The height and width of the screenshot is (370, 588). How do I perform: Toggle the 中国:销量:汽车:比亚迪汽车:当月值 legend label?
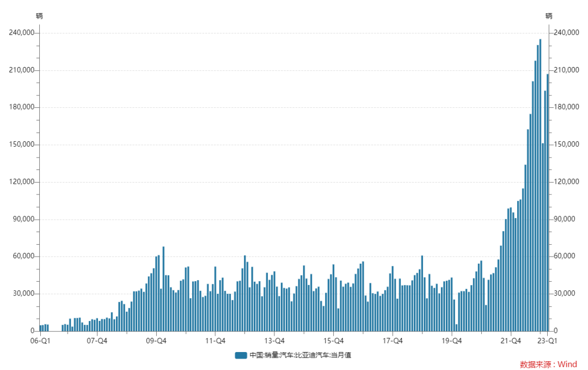click(300, 355)
